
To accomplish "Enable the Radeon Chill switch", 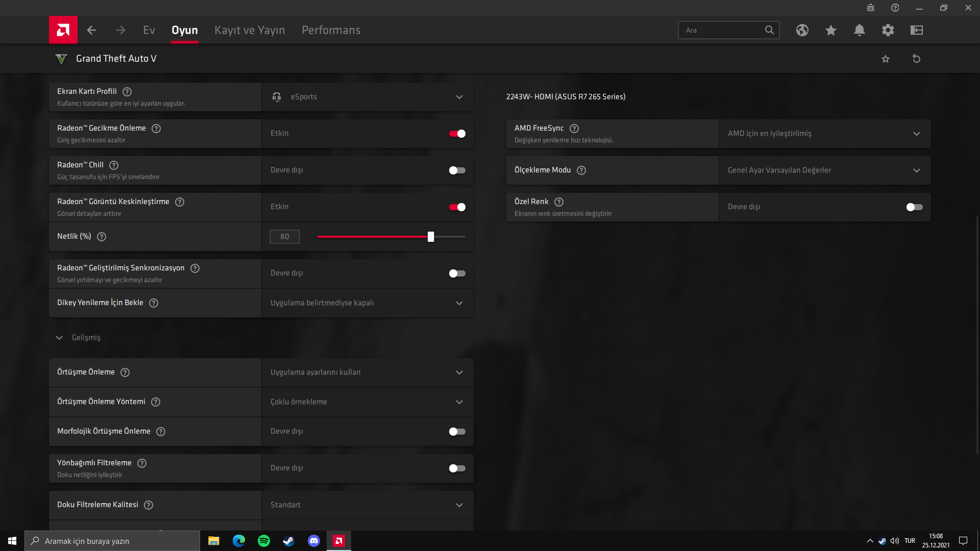I will 457,170.
